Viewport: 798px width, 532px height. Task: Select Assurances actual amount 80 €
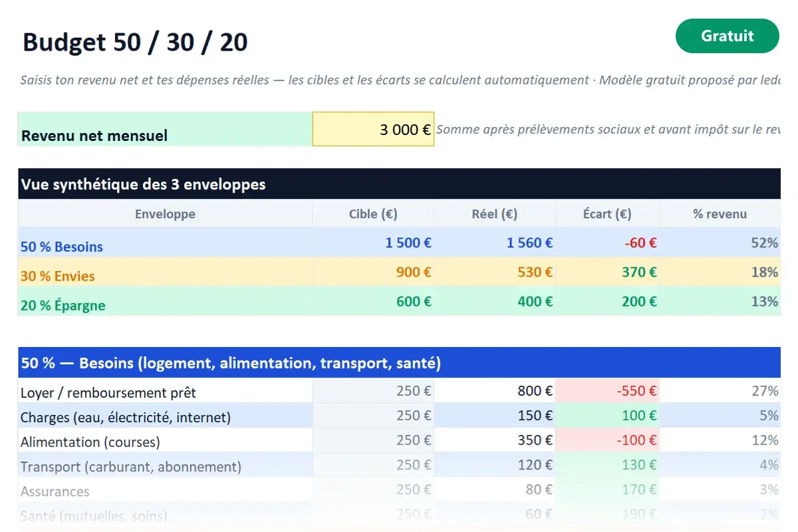[x=495, y=489]
